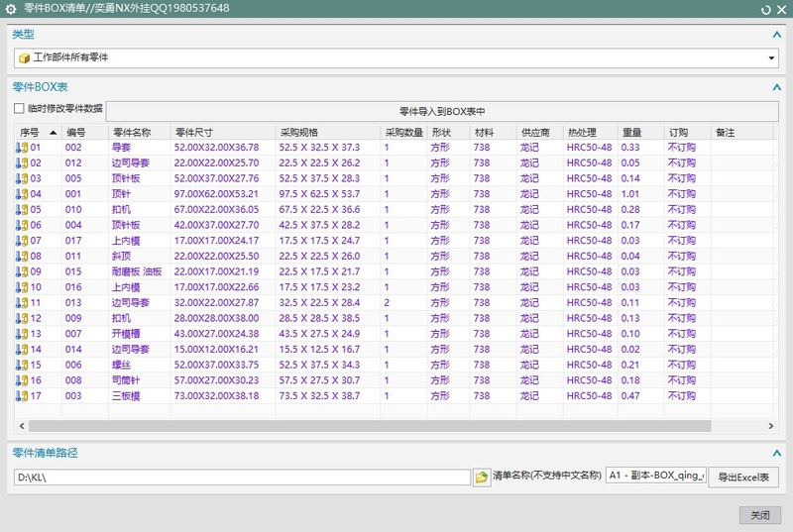Click the 热处理 column header
The image size is (793, 532).
[x=590, y=133]
